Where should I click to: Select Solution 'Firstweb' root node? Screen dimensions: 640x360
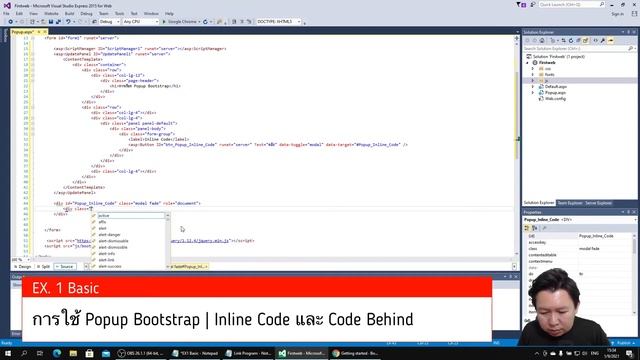pos(555,57)
